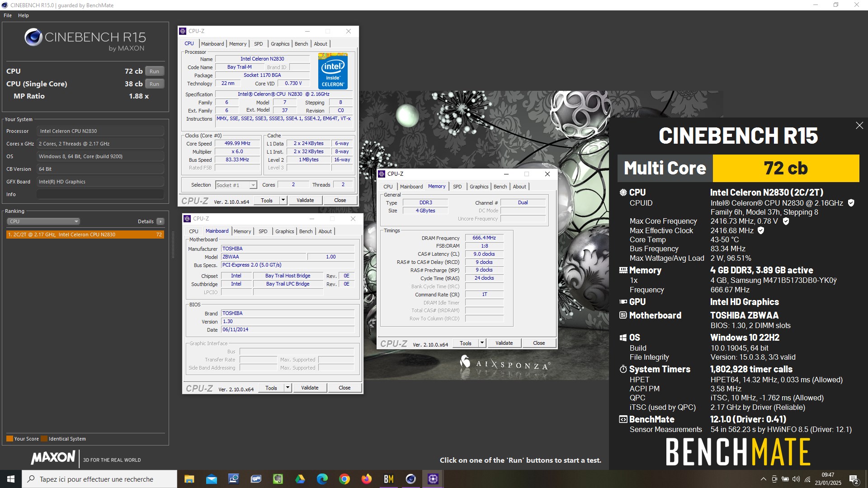Check the battery power tray icon
Viewport: 868px width, 488px height.
(x=785, y=479)
